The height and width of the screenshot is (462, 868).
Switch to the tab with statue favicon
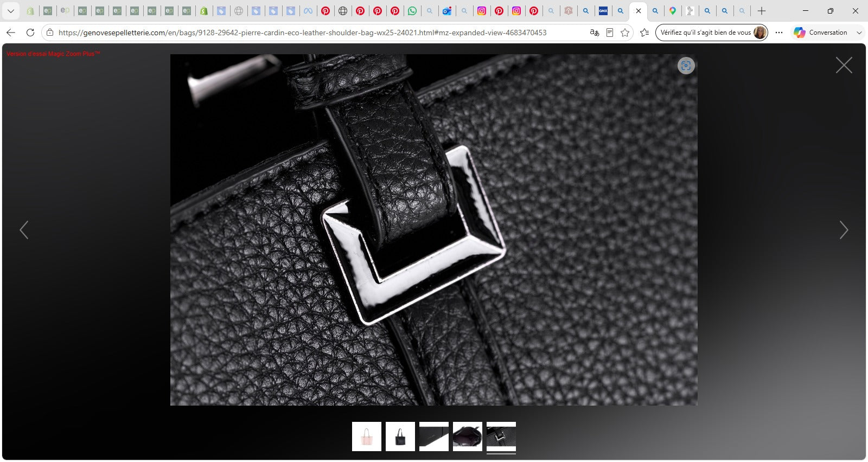(690, 11)
